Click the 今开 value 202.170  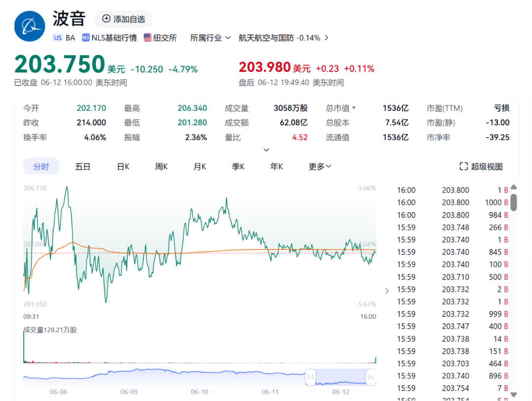tap(91, 108)
